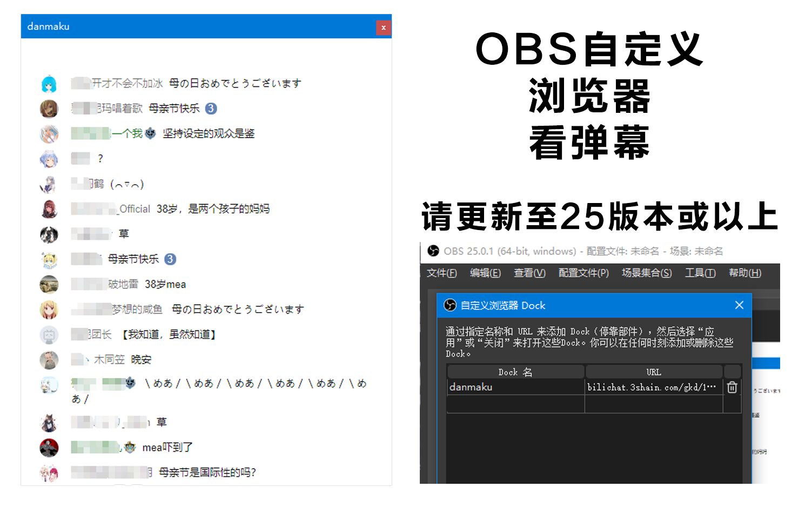Click the badge icon before ＼めあ／ text
The height and width of the screenshot is (507, 812).
(131, 383)
